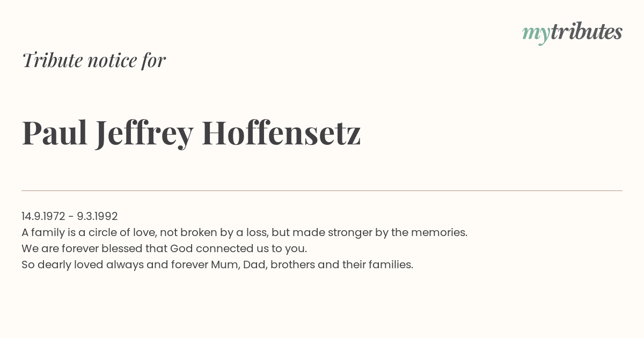Viewport: 644px width, 338px height.
Task: Click the line 'So dearly loved always'
Action: pos(217,264)
